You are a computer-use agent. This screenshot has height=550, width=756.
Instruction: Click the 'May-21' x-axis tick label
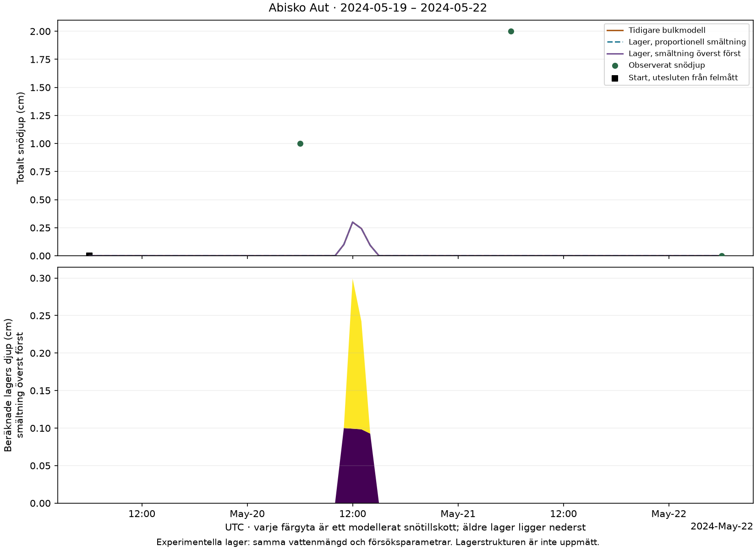458,514
